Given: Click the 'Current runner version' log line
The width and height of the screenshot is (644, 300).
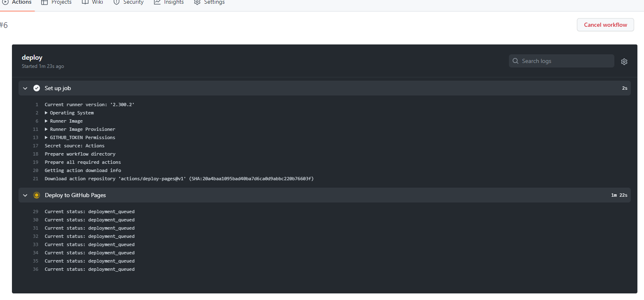Looking at the screenshot, I should [x=90, y=105].
